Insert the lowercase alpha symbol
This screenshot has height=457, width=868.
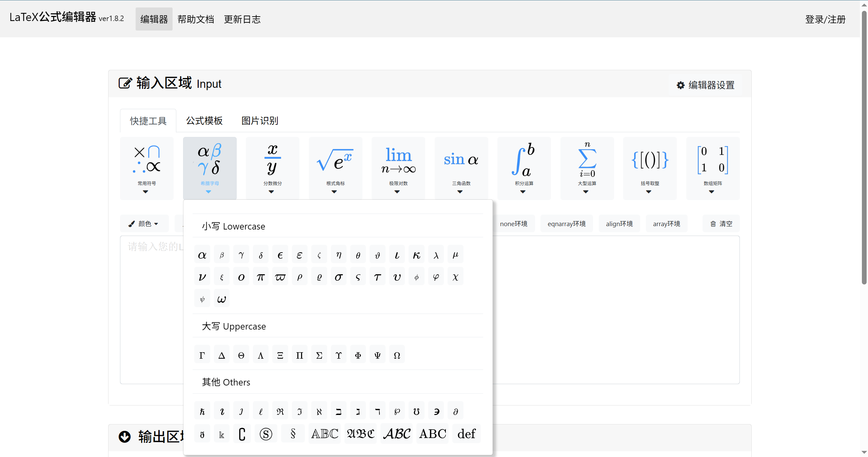pyautogui.click(x=202, y=255)
